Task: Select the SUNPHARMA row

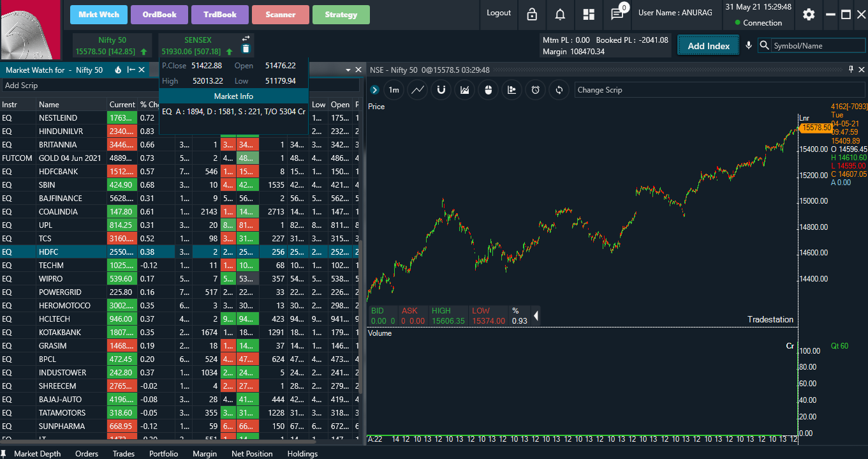Action: click(180, 426)
